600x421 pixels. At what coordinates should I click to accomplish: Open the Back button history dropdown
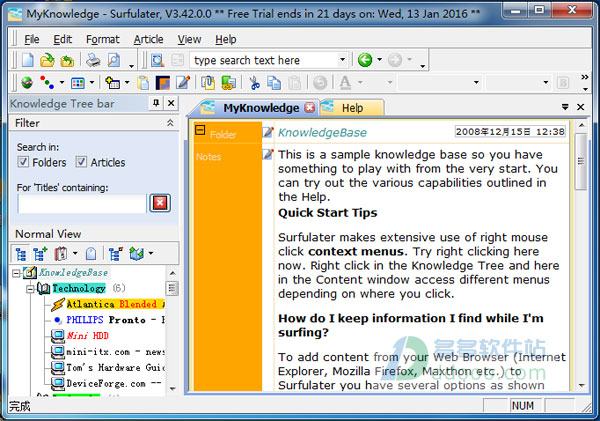(x=380, y=60)
